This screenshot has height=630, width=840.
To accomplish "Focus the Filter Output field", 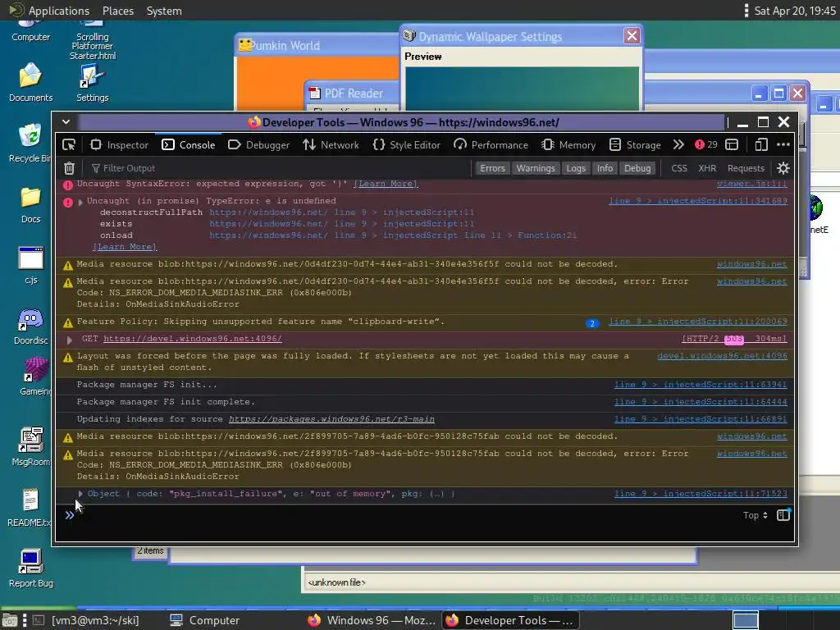I will [x=279, y=168].
